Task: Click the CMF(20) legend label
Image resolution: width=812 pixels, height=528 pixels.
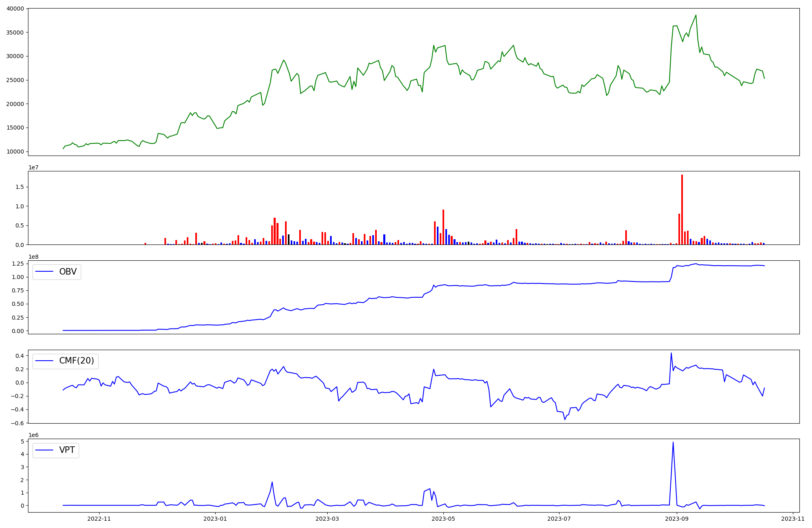Action: pos(76,361)
